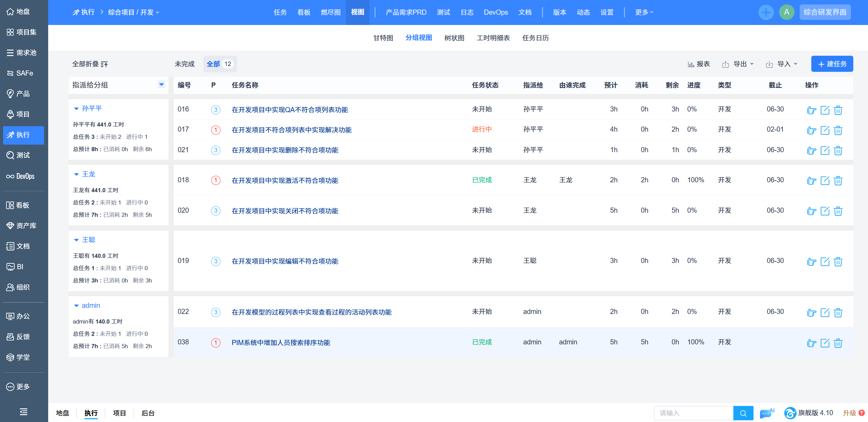The height and width of the screenshot is (422, 868).
Task: Toggle 全部折叠 to fold all groups
Action: (x=90, y=64)
